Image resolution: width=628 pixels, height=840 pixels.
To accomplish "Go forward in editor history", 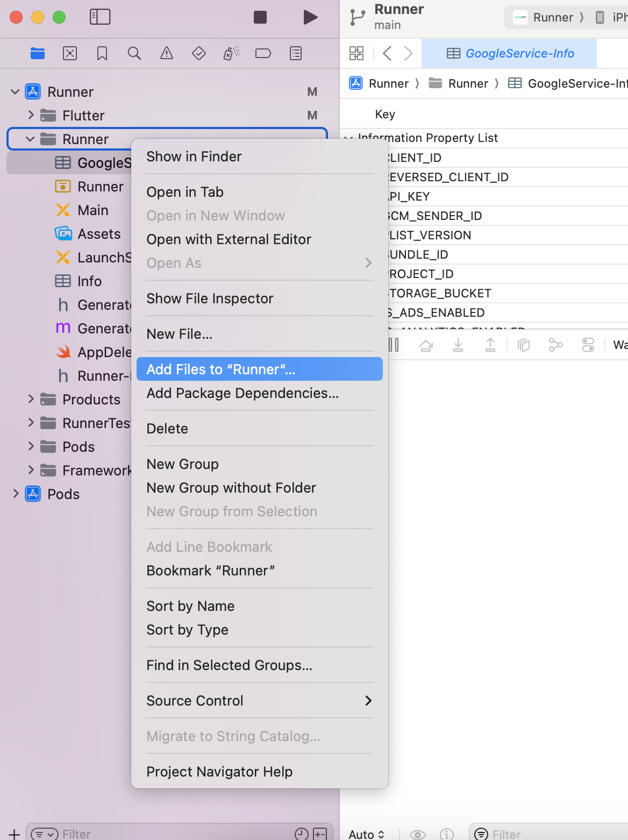I will 409,53.
